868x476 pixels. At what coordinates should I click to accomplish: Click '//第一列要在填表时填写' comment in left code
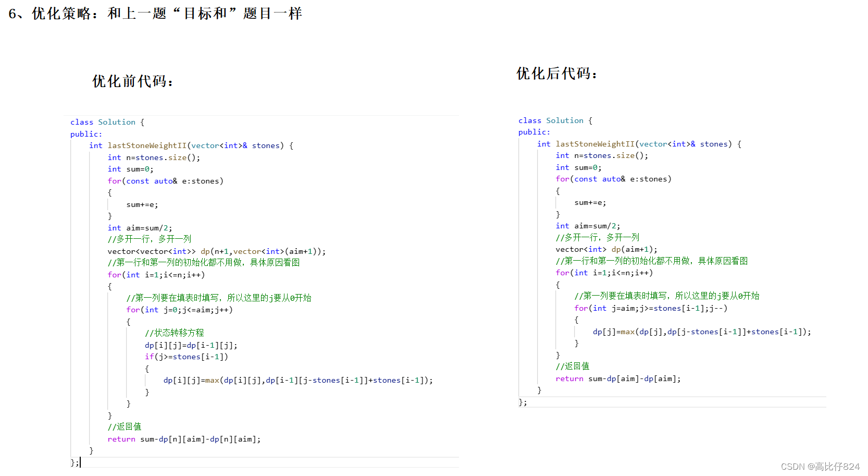point(219,298)
